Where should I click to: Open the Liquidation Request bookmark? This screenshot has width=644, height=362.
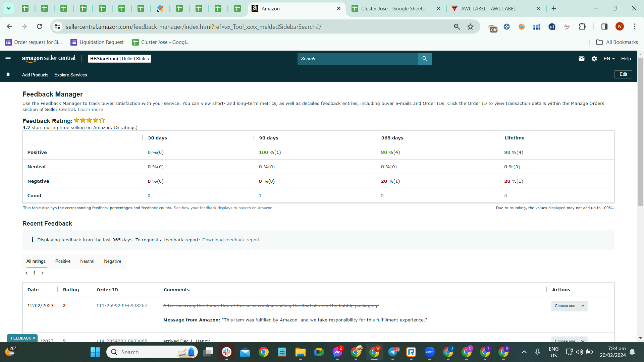pyautogui.click(x=97, y=42)
